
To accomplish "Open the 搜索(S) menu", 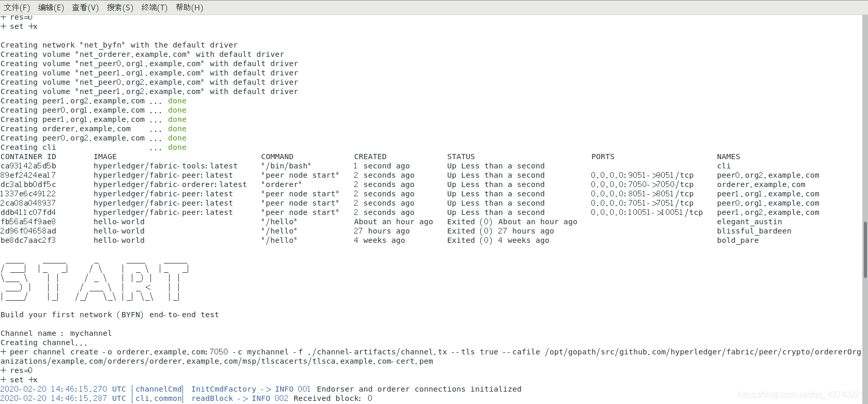I will (120, 7).
